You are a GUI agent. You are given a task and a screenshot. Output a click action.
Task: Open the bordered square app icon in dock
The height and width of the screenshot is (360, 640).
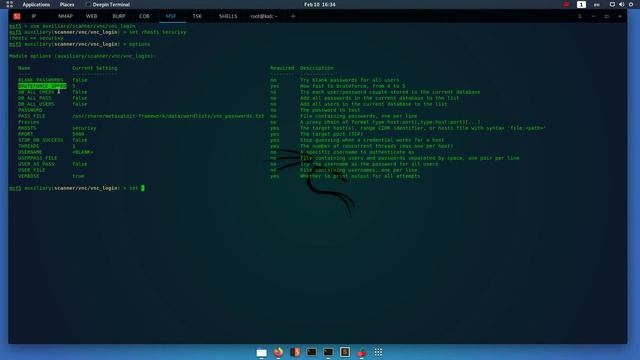click(345, 352)
